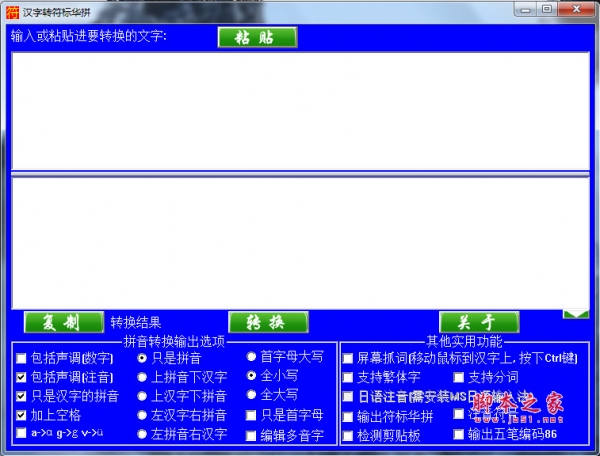The width and height of the screenshot is (600, 456).
Task: Click the 转换 (convert) button
Action: click(x=268, y=322)
